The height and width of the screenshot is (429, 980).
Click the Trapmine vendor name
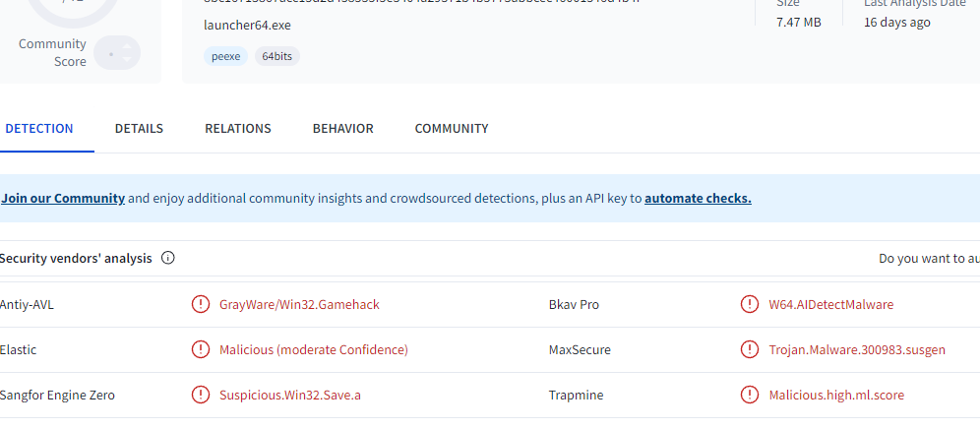point(577,396)
